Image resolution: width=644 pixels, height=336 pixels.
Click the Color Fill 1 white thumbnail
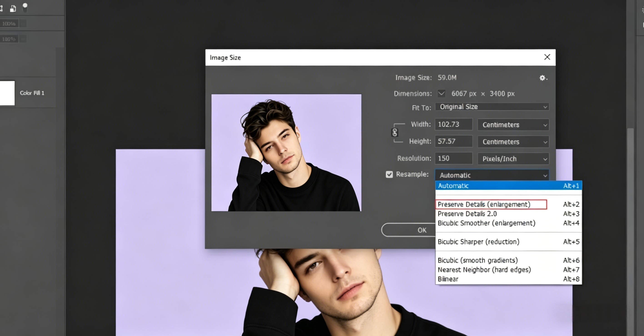tap(7, 93)
